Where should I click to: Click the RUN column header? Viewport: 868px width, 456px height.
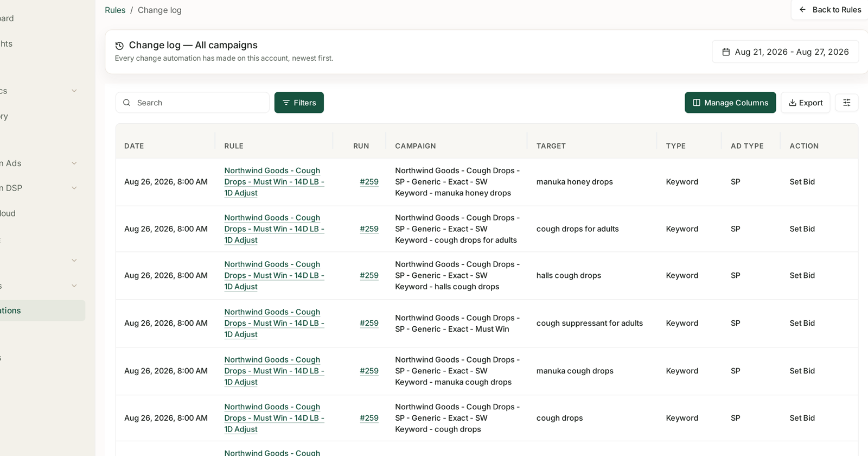coord(361,146)
